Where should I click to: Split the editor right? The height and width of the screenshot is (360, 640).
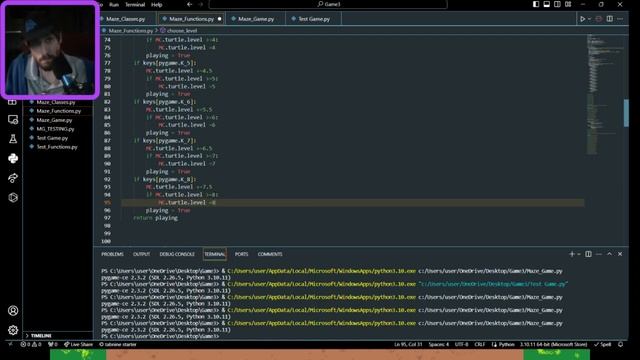(x=609, y=19)
